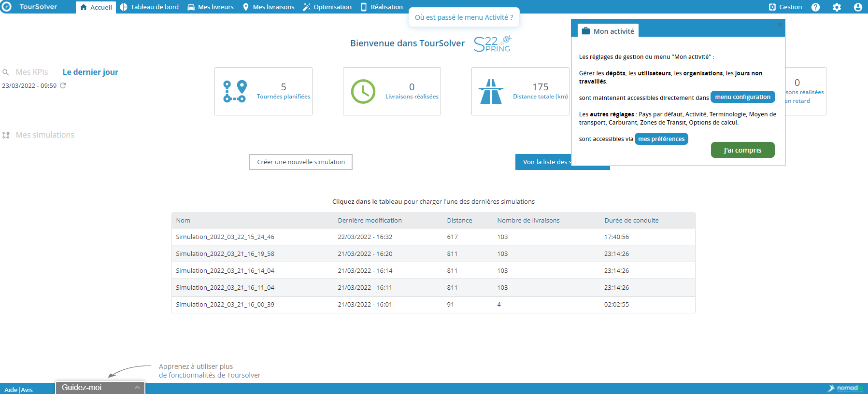This screenshot has width=868, height=394.
Task: Click Tournées planifiées label
Action: click(284, 97)
